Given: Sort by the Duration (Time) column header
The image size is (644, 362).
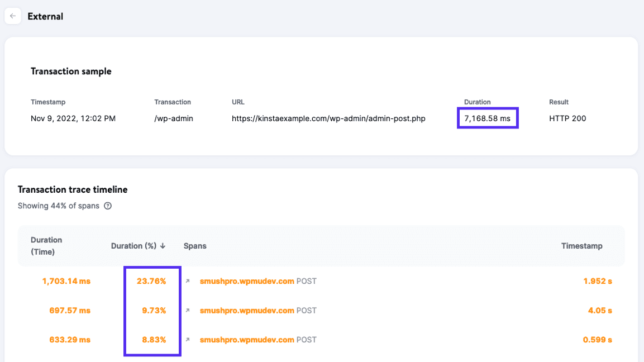Looking at the screenshot, I should (46, 246).
